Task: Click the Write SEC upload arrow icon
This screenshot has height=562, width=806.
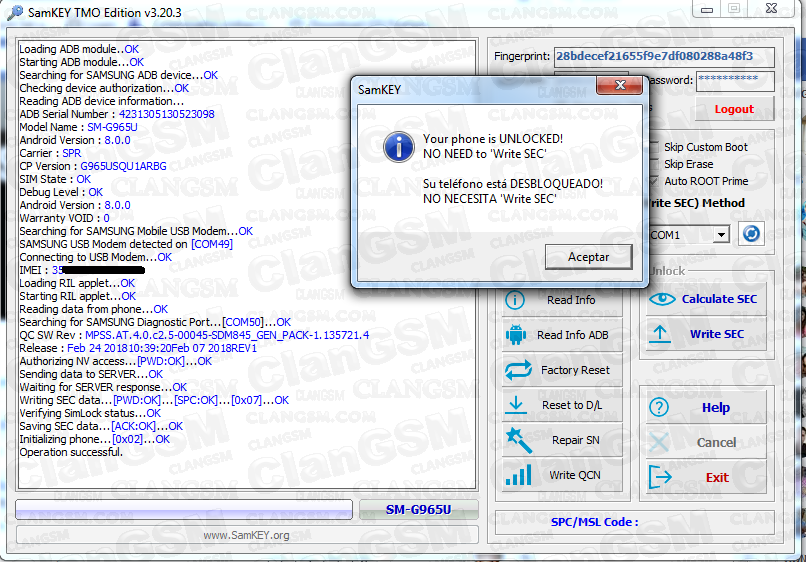Action: click(660, 334)
